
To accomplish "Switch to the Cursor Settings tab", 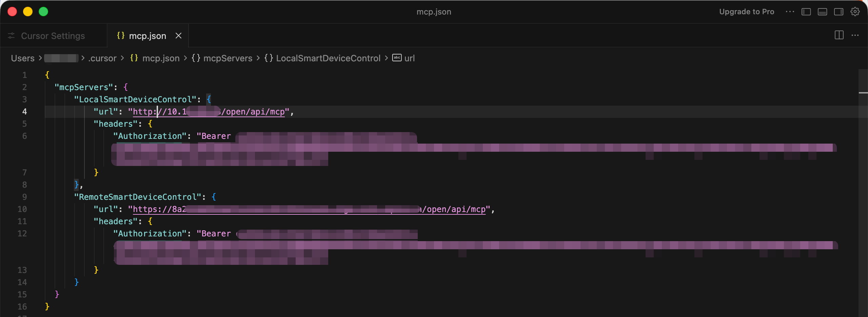I will (53, 36).
